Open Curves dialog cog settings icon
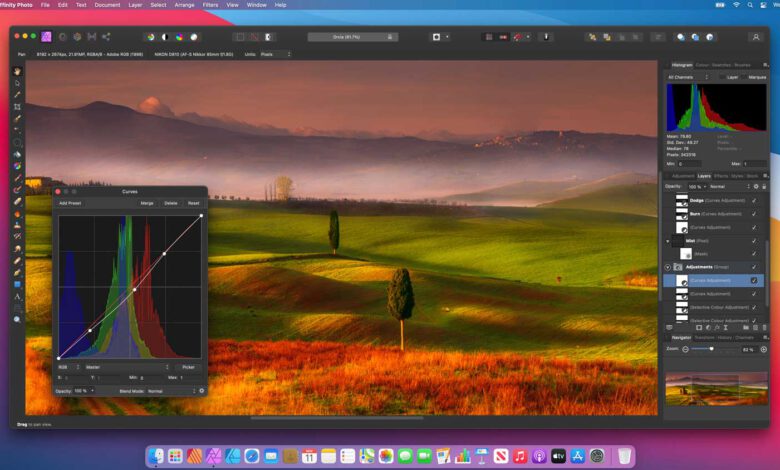Image resolution: width=780 pixels, height=470 pixels. pyautogui.click(x=201, y=391)
